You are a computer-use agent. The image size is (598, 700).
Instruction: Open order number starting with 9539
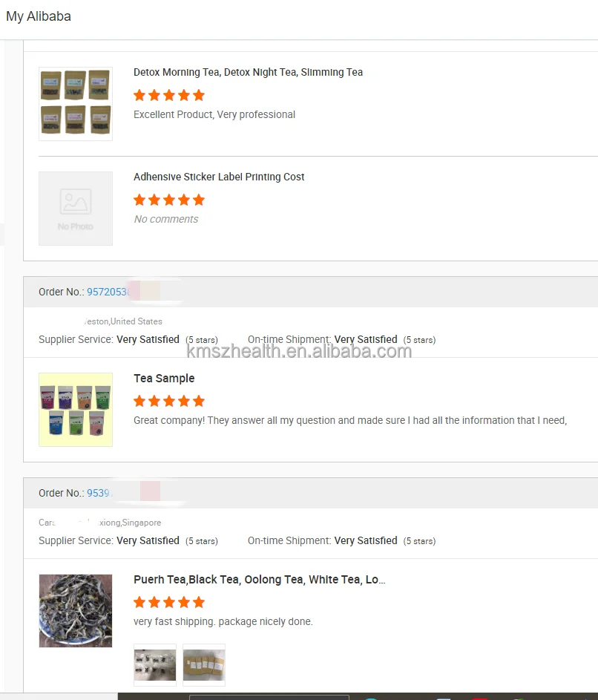pyautogui.click(x=98, y=493)
